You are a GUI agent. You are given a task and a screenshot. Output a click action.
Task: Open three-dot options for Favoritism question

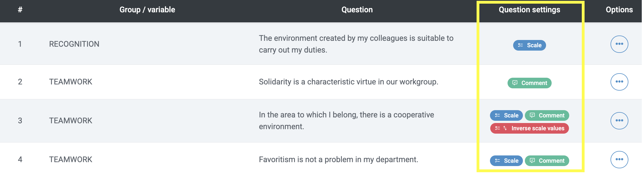(619, 160)
